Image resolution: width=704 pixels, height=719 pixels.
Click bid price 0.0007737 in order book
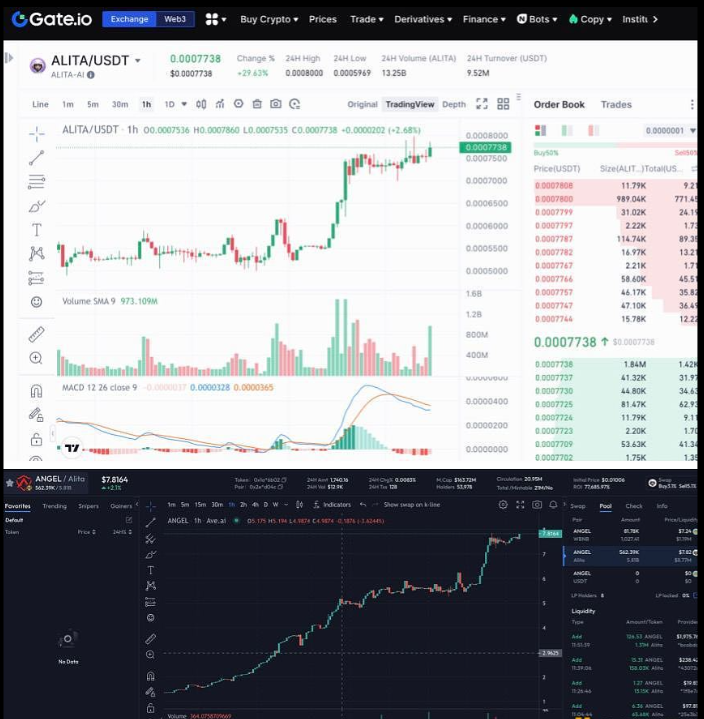click(x=554, y=378)
